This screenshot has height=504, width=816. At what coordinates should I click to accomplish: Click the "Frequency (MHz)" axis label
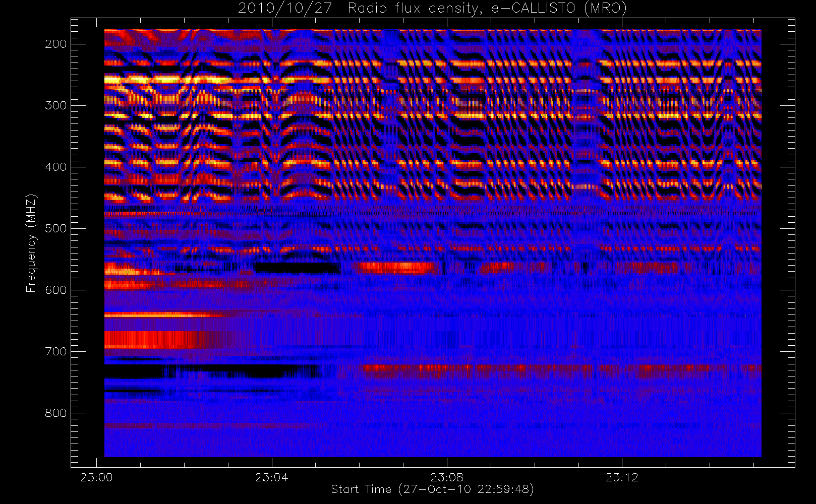pos(31,243)
